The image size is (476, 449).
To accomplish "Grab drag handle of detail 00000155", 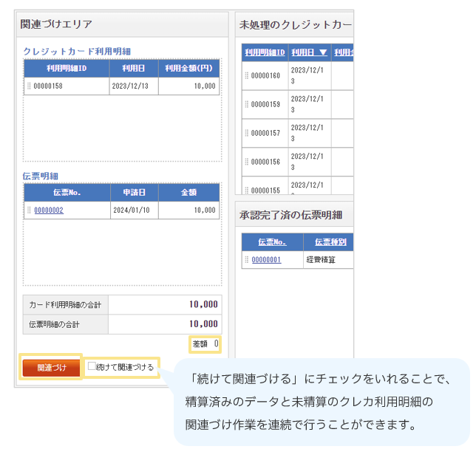I will 247,191.
